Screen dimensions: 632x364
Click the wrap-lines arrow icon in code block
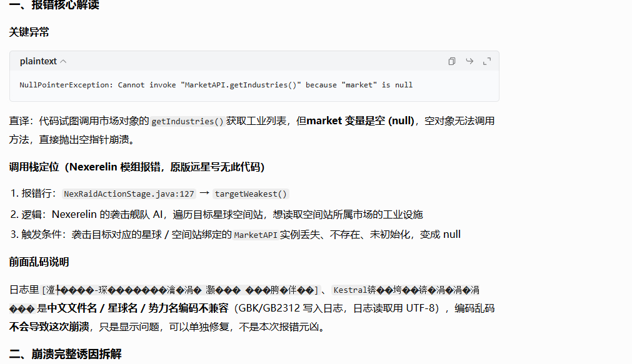click(469, 61)
